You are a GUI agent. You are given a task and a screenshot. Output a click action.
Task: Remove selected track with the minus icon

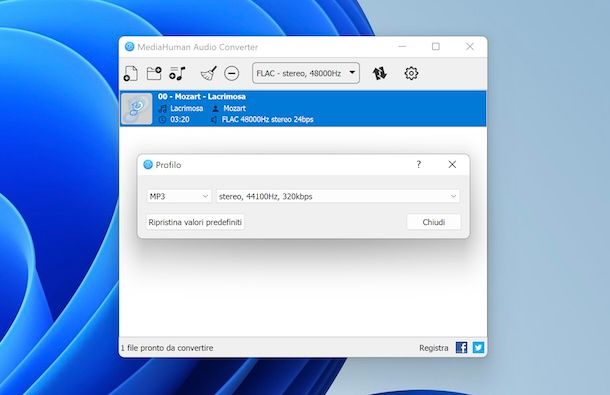point(231,73)
